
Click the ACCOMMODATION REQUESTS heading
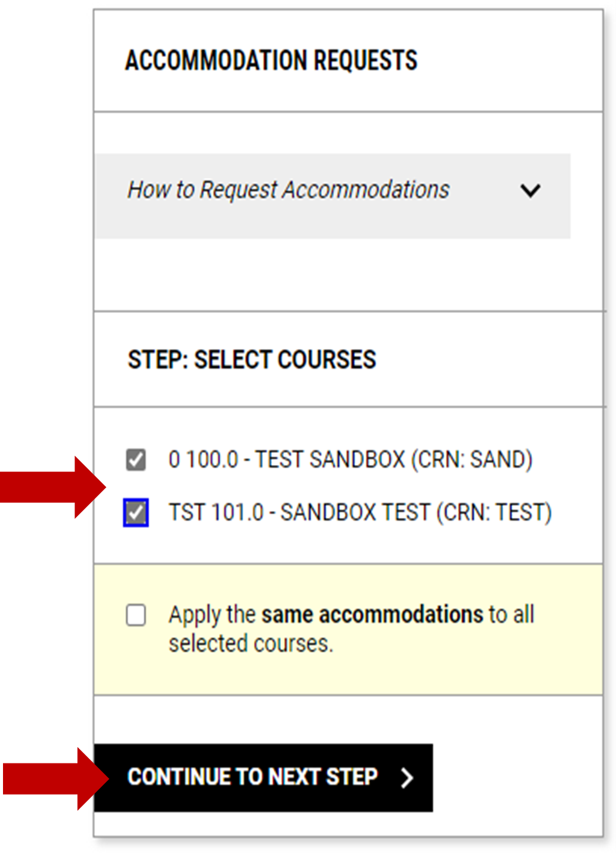point(271,61)
